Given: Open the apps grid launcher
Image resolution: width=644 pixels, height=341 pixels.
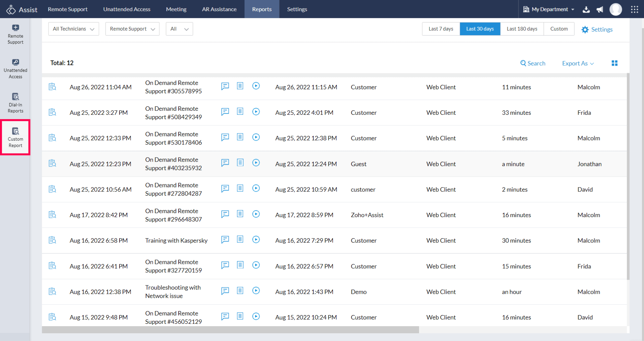Looking at the screenshot, I should pyautogui.click(x=634, y=9).
